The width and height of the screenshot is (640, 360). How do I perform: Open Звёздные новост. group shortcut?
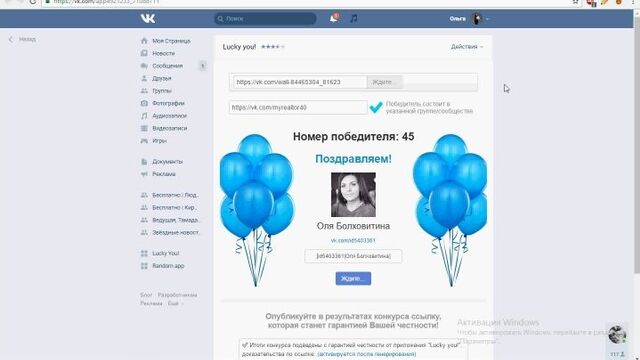(x=176, y=232)
